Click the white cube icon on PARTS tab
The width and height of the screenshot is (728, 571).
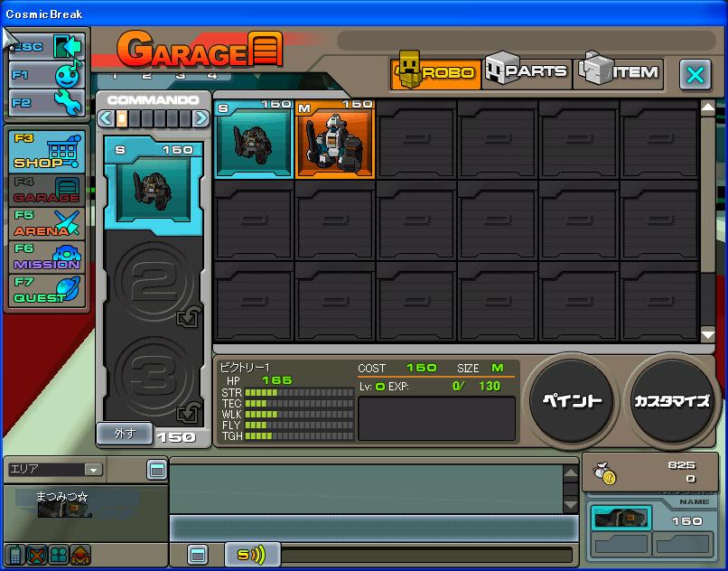tap(501, 69)
